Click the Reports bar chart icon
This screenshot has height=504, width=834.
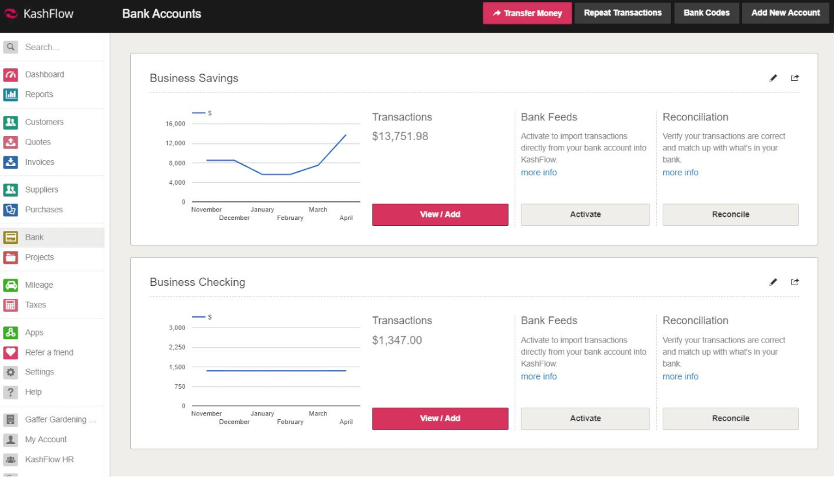(x=10, y=94)
